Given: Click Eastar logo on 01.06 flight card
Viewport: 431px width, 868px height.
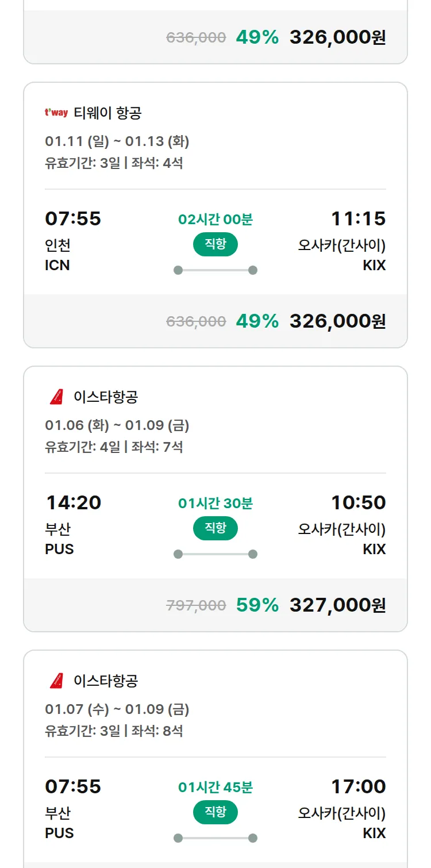Looking at the screenshot, I should click(x=56, y=397).
